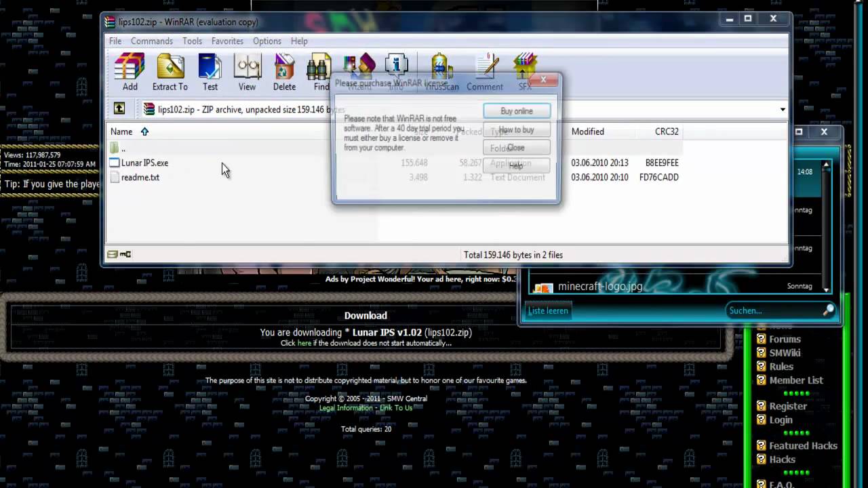Click the question icon beside Register
868x488 pixels.
coord(761,406)
